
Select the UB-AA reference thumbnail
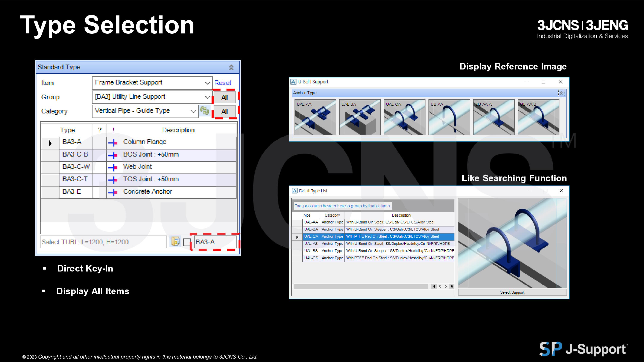[x=449, y=117]
